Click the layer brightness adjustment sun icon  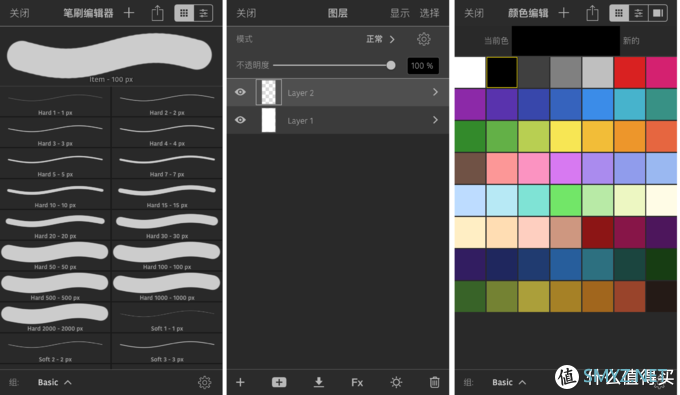396,382
